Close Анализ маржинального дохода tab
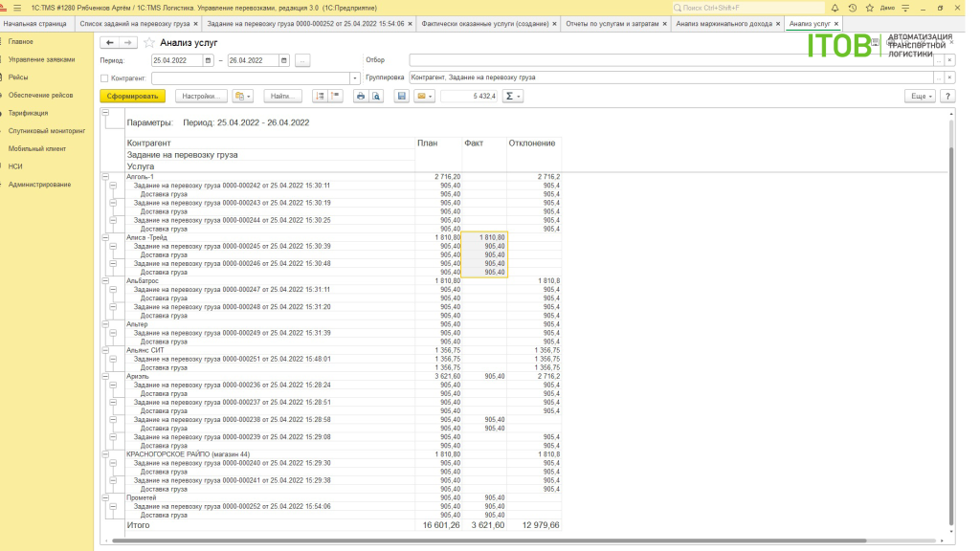 [778, 24]
